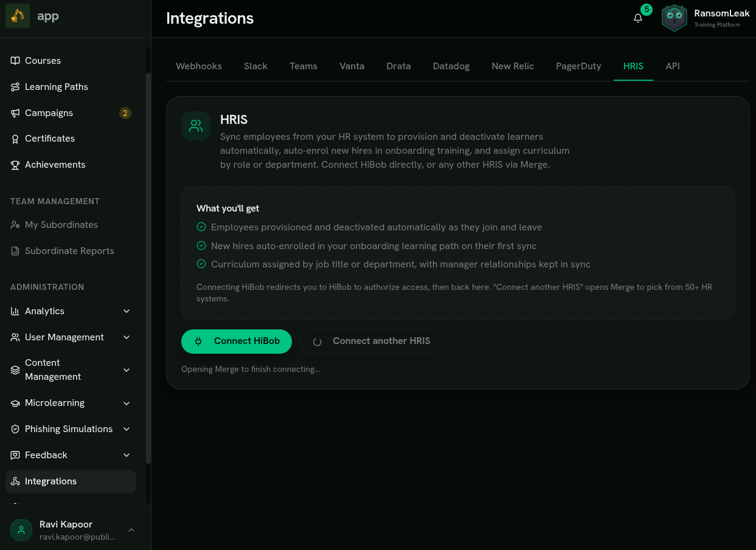Click the plug icon on Connect HiBob
The height and width of the screenshot is (550, 756).
click(x=198, y=342)
